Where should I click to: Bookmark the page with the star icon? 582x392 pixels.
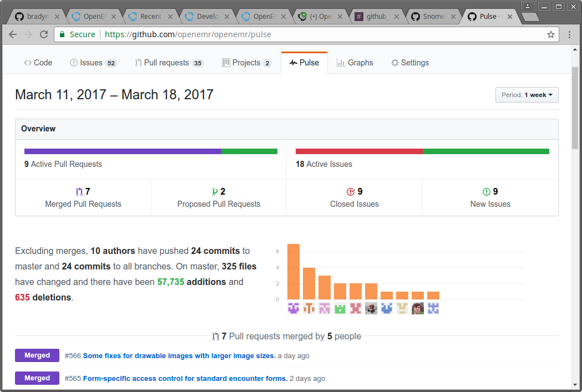pos(551,34)
